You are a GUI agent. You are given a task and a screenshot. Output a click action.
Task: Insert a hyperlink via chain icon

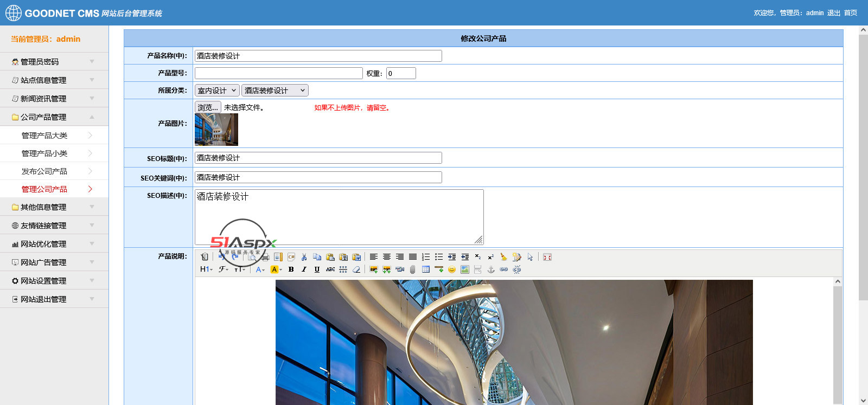504,269
